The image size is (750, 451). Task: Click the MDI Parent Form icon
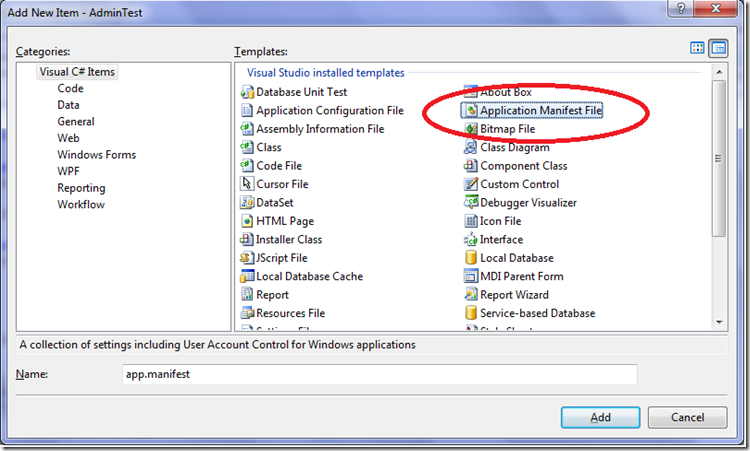pos(471,276)
